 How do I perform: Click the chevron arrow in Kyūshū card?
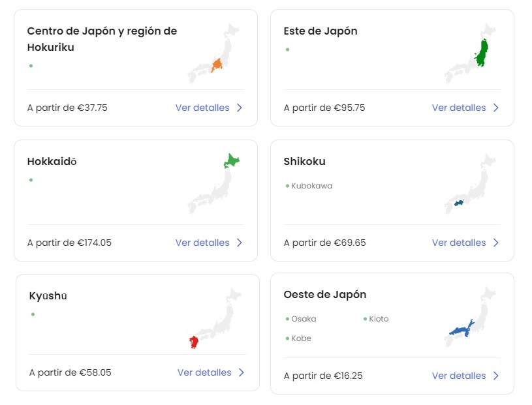(242, 372)
